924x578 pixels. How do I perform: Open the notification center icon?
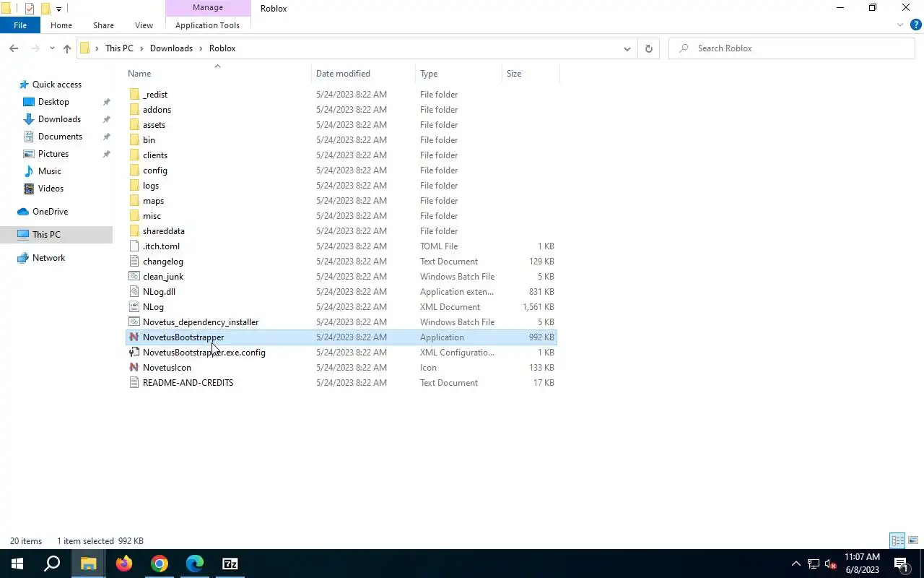pyautogui.click(x=901, y=564)
